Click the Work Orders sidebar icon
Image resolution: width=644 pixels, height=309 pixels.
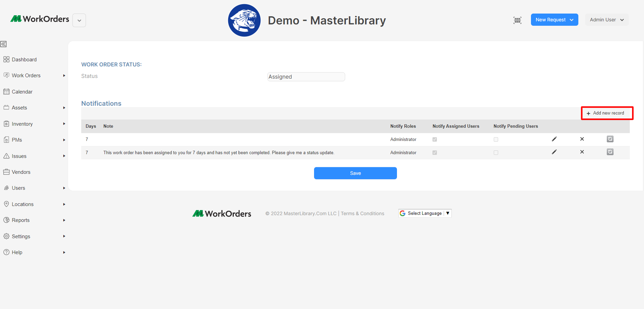click(6, 75)
